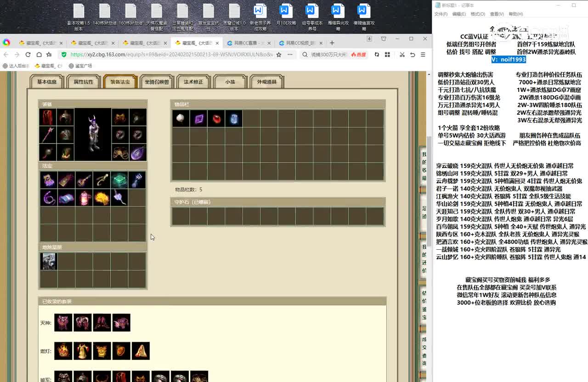Screen dimensions: 588x382
Task: Click the red cape equipment icon
Action: click(x=48, y=117)
